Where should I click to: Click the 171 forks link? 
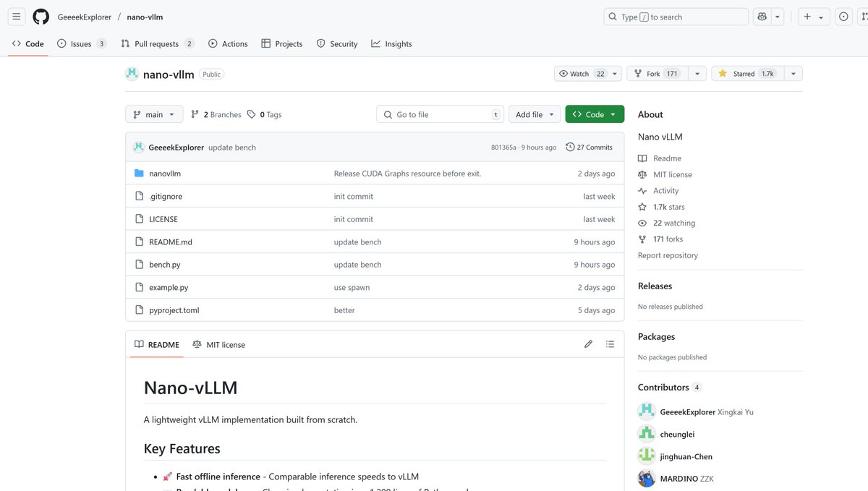(x=660, y=239)
